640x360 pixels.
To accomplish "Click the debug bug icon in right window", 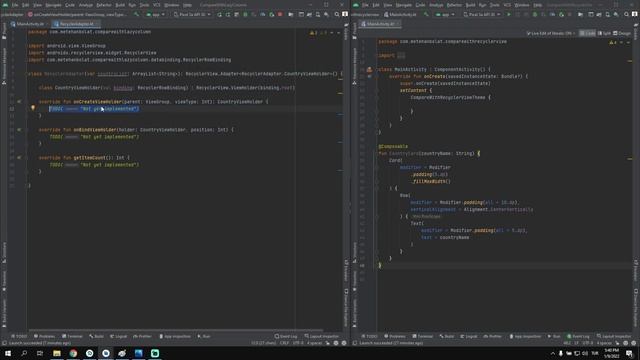I will (x=535, y=14).
